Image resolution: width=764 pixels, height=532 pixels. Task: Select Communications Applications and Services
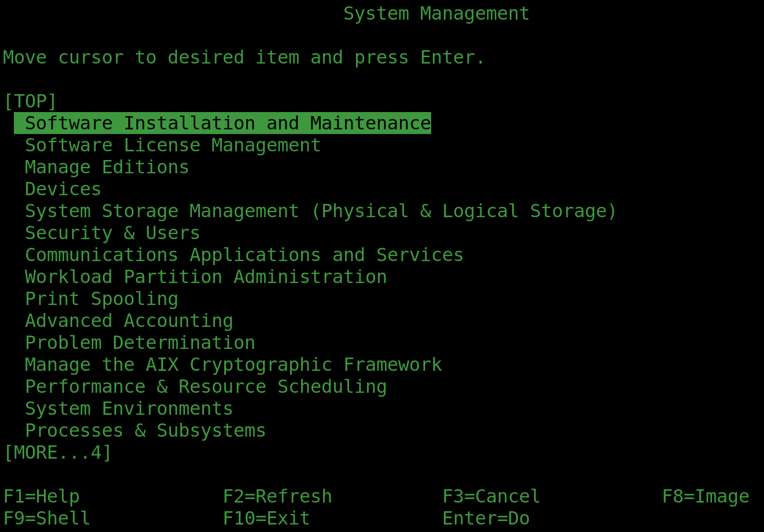[x=243, y=254]
